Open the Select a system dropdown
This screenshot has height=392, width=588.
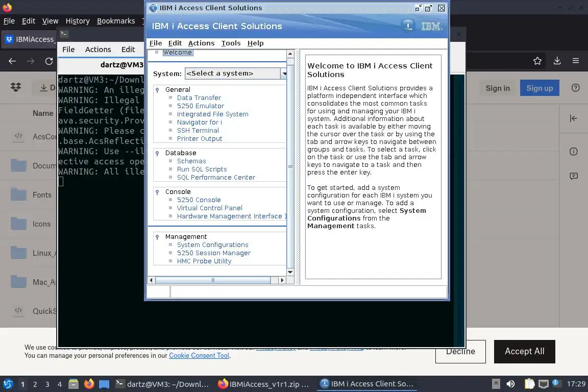236,73
